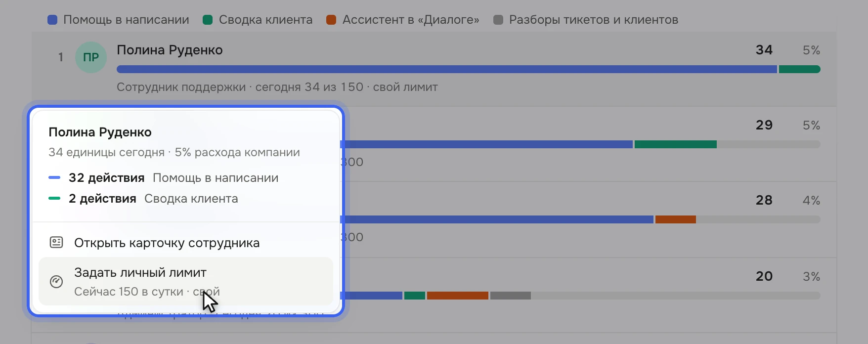Select the ПР avatar of Полина Руденко

(x=91, y=57)
